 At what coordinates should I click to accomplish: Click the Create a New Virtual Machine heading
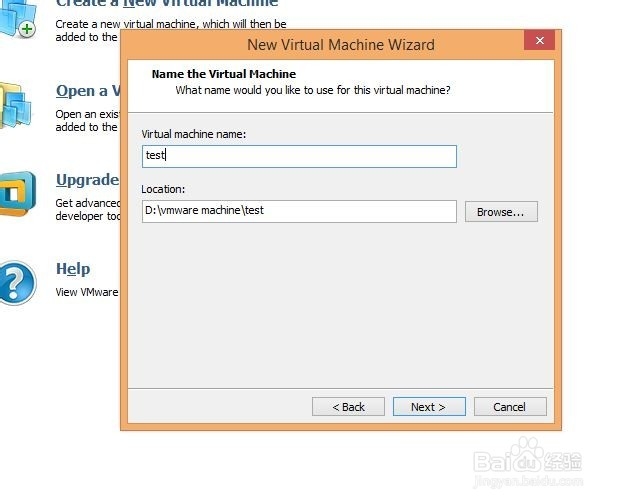pos(167,4)
